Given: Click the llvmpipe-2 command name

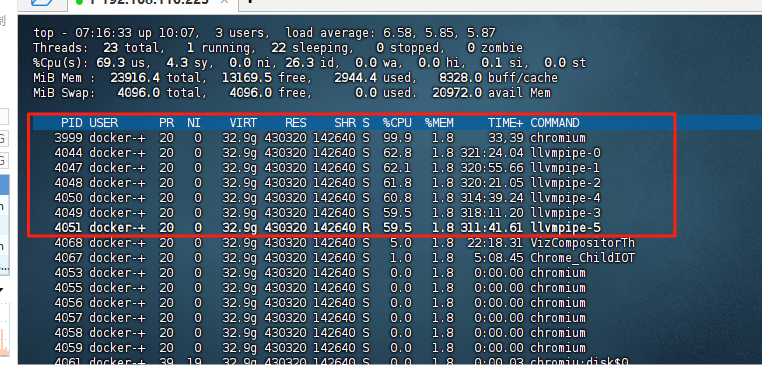Looking at the screenshot, I should pos(565,183).
